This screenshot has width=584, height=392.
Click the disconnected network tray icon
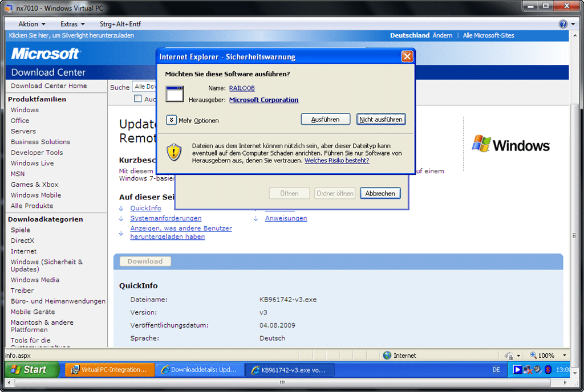pyautogui.click(x=528, y=370)
